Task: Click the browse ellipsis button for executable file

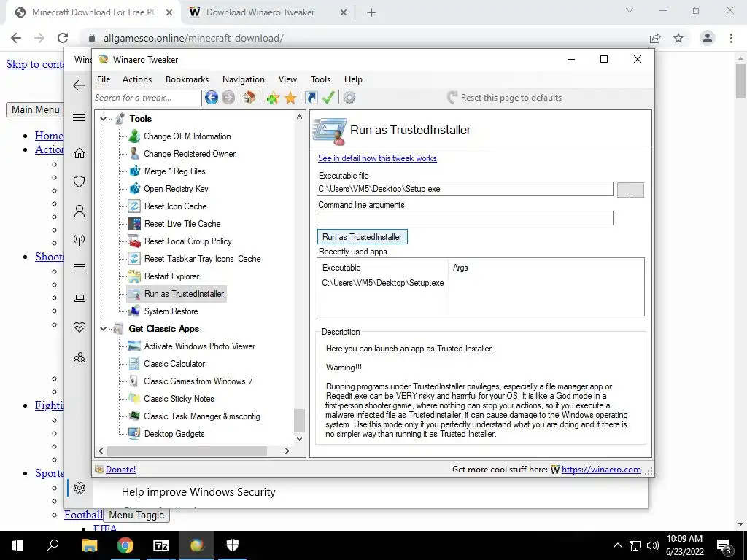Action: click(630, 190)
